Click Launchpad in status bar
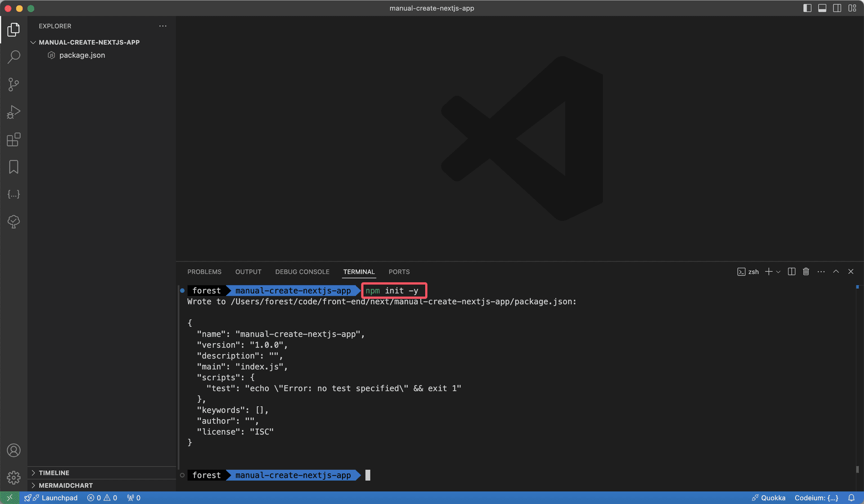The height and width of the screenshot is (504, 864). click(51, 498)
